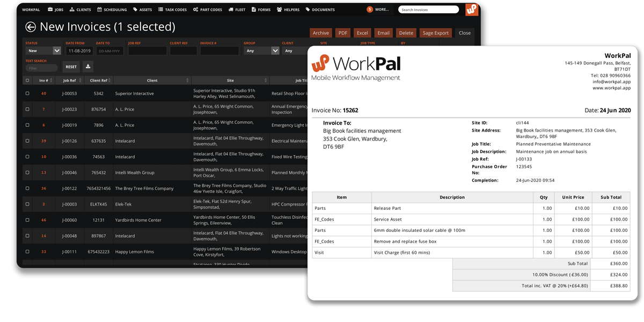Tick the select-all checkbox in table header
Image resolution: width=644 pixels, height=322 pixels.
pos(27,80)
